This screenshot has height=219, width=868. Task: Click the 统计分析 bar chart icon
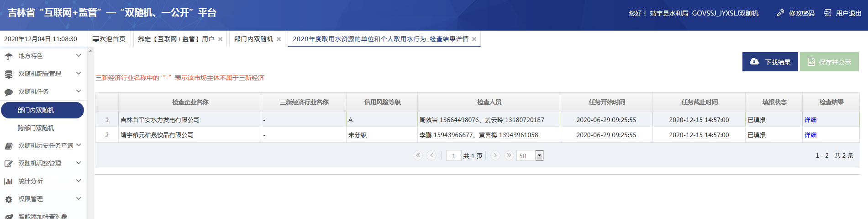point(9,182)
